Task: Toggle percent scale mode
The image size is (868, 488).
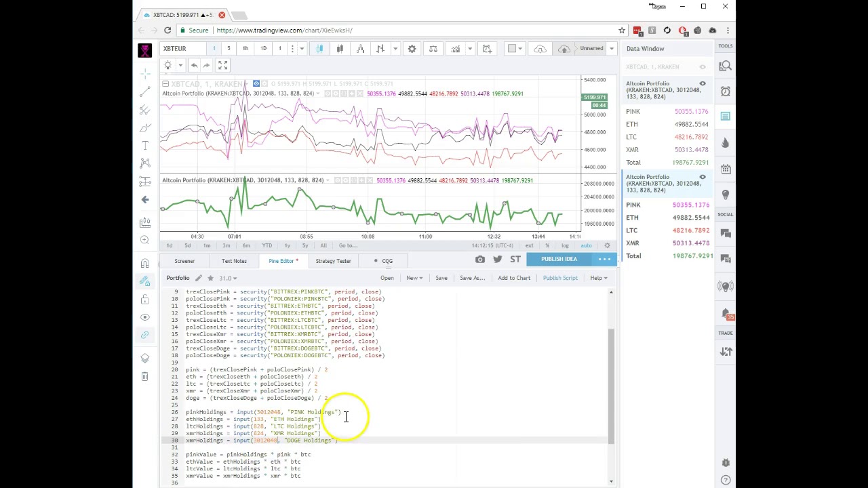Action: [x=547, y=245]
